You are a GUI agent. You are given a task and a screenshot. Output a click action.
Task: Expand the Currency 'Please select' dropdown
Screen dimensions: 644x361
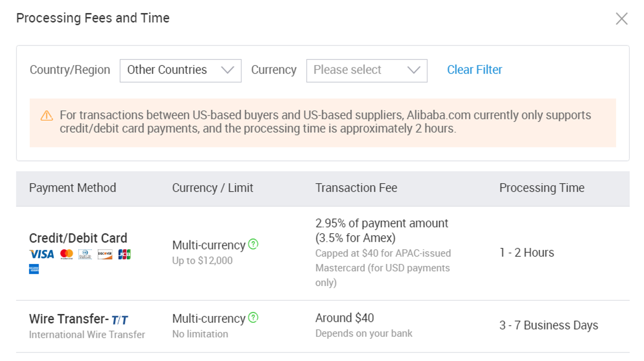(x=366, y=70)
